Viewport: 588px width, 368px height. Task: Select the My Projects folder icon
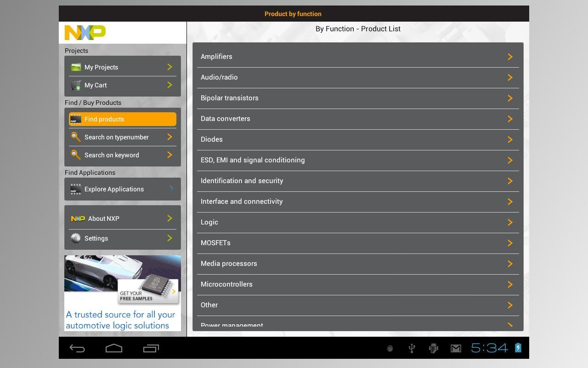click(75, 67)
